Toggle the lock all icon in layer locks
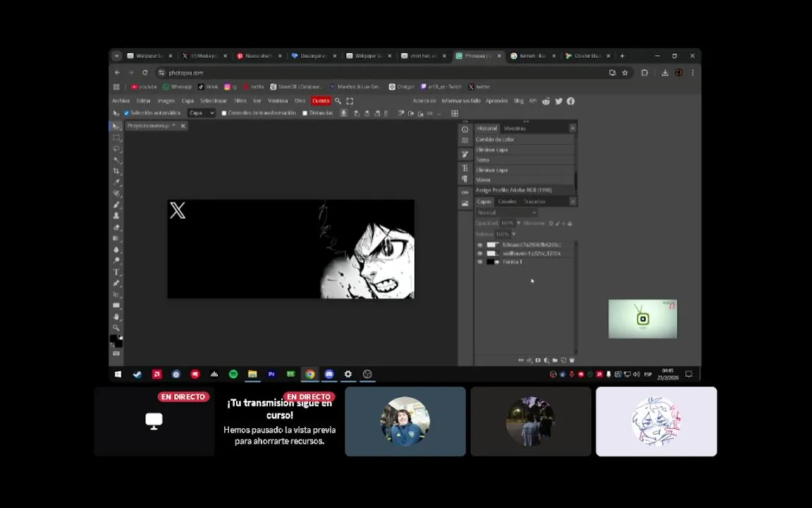 (x=570, y=224)
